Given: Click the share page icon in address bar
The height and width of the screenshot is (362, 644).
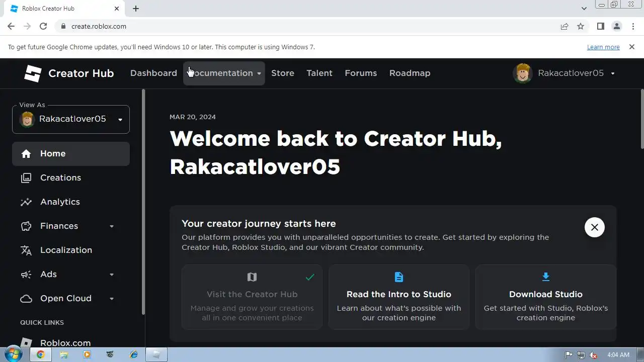Looking at the screenshot, I should point(565,26).
